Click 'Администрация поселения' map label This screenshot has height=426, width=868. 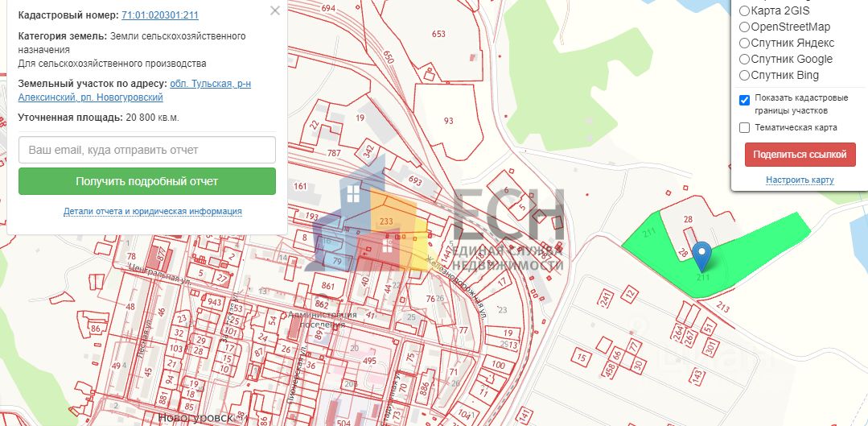point(323,319)
